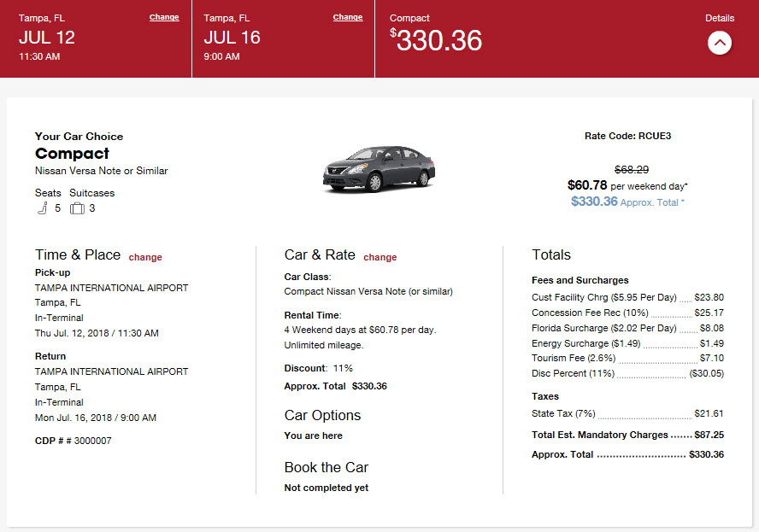
Task: Select the Nissan Versa car image
Action: point(379,167)
